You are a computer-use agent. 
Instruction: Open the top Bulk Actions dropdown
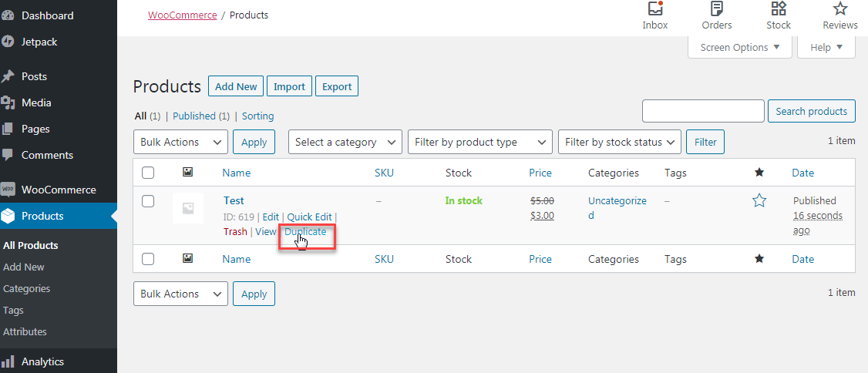(x=180, y=142)
